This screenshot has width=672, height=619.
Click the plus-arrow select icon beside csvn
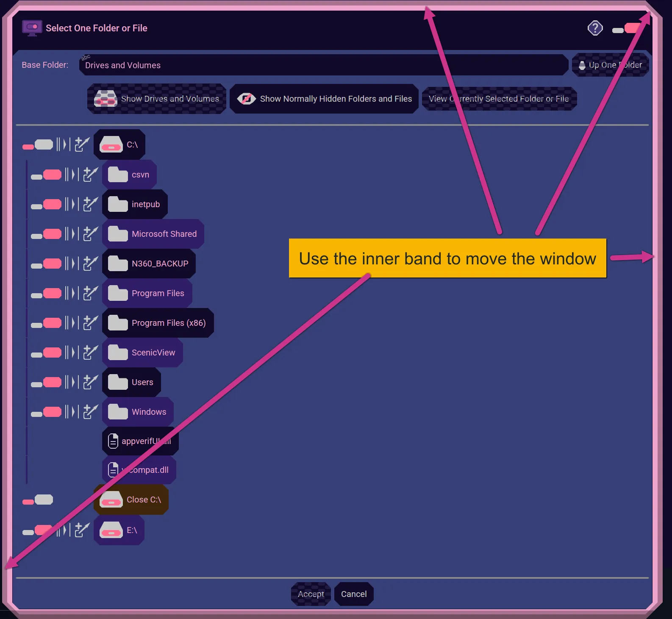[x=91, y=174]
